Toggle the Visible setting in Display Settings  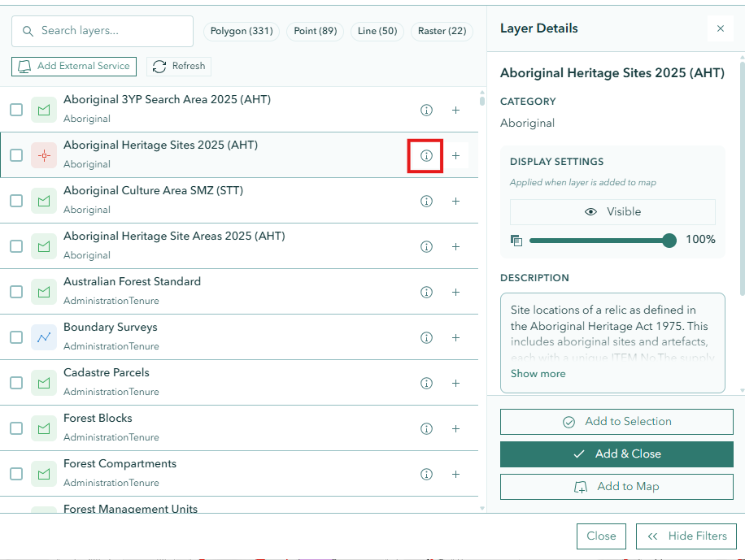pyautogui.click(x=612, y=211)
